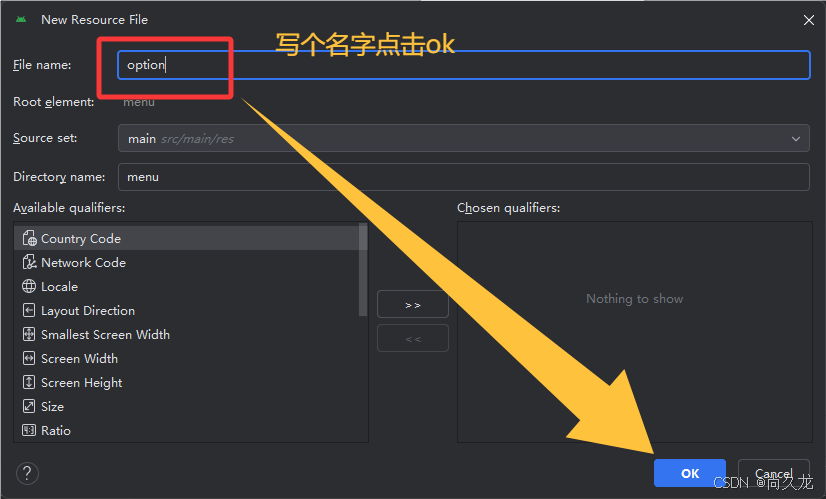Click the Source set dropdown arrow
The image size is (826, 499).
(x=795, y=139)
